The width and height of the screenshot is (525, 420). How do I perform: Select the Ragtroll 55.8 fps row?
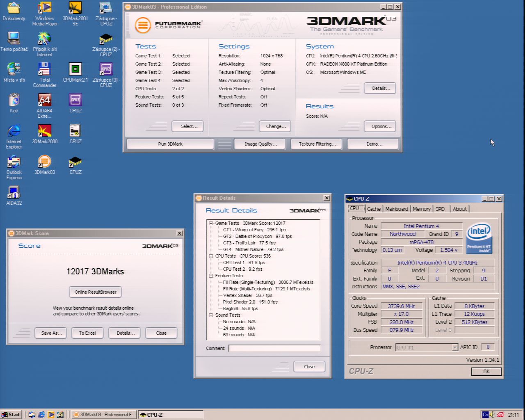[x=240, y=308]
